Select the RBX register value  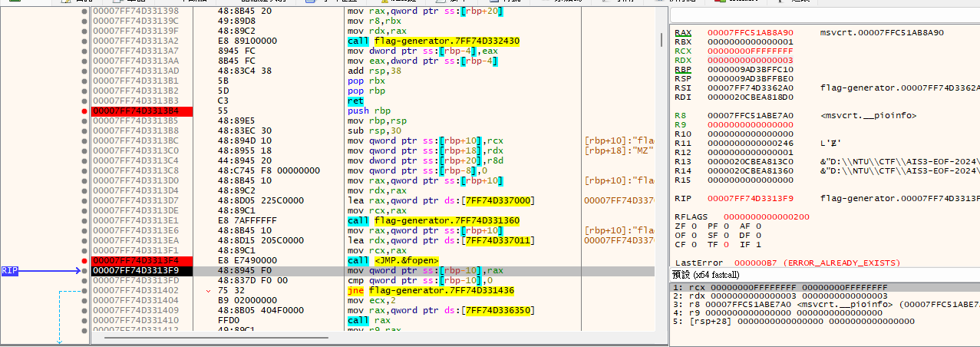coord(751,41)
